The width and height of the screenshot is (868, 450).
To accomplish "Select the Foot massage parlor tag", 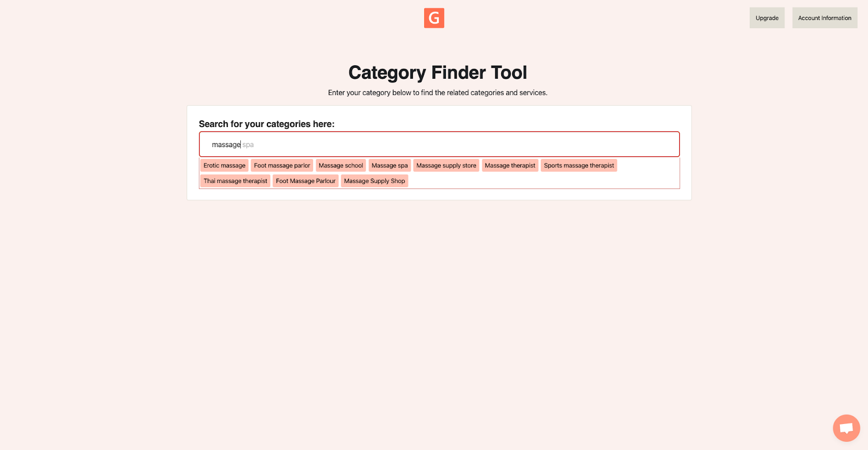I will [282, 165].
